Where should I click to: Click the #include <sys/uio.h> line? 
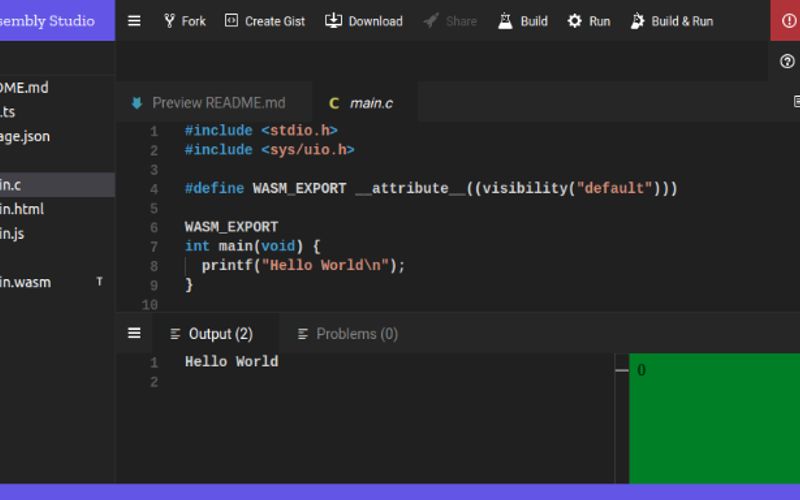pyautogui.click(x=269, y=150)
